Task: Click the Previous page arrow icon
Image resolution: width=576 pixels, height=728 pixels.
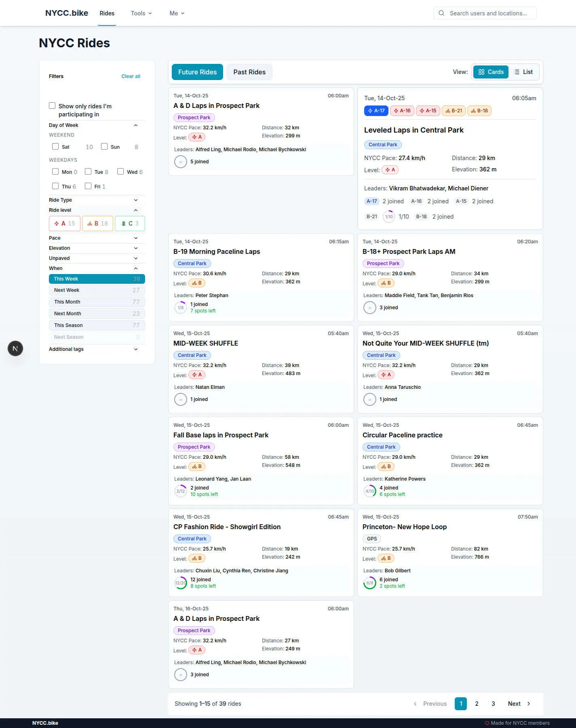Action: (x=415, y=704)
